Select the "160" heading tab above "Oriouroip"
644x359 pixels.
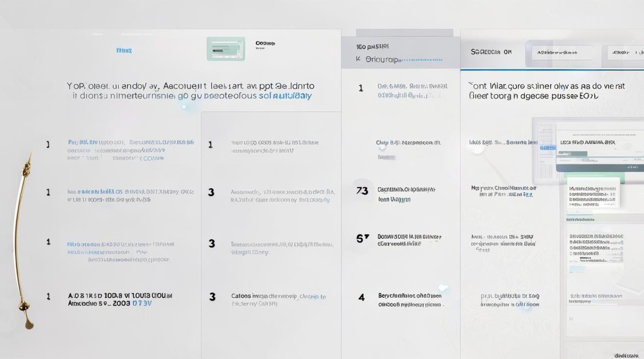coord(372,47)
